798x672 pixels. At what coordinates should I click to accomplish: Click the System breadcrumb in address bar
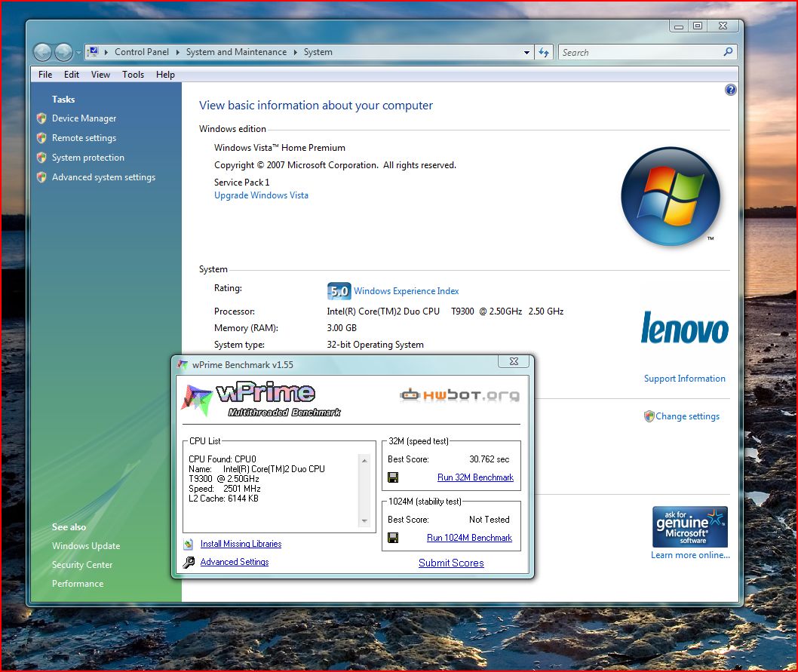pos(318,52)
